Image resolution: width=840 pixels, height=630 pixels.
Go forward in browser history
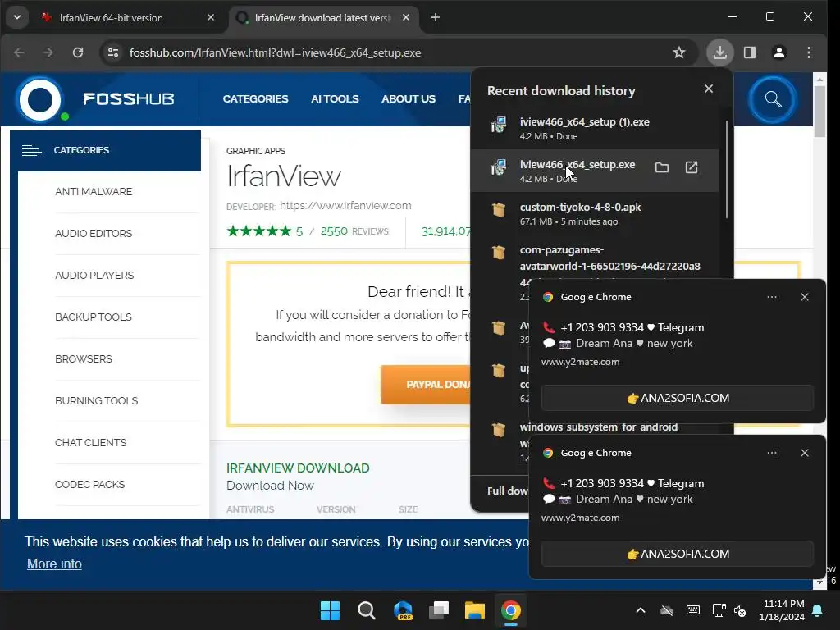48,52
